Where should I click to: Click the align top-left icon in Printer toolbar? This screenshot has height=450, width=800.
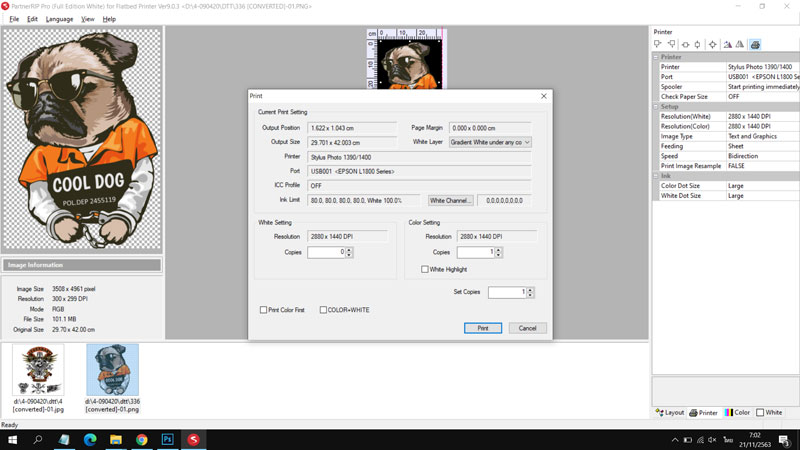[658, 44]
